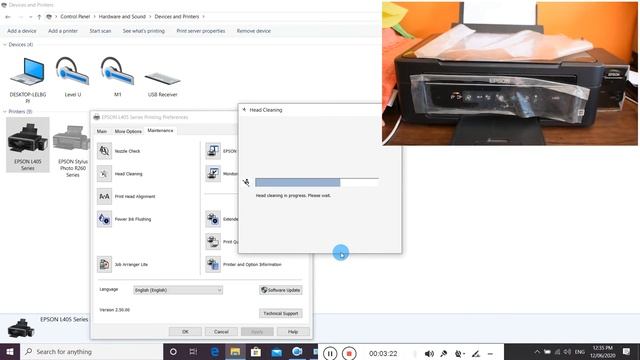Open the Action Center notifications

[x=626, y=351]
